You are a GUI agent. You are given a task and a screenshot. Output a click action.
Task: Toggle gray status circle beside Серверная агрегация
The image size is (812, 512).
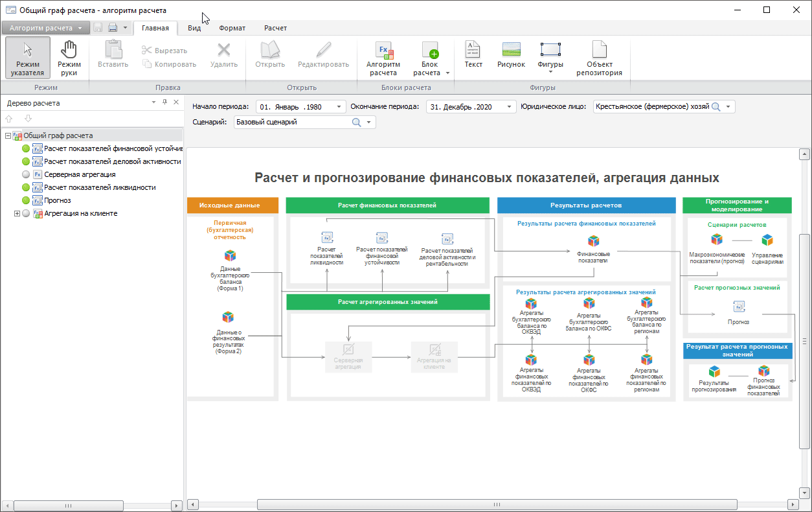pos(26,174)
